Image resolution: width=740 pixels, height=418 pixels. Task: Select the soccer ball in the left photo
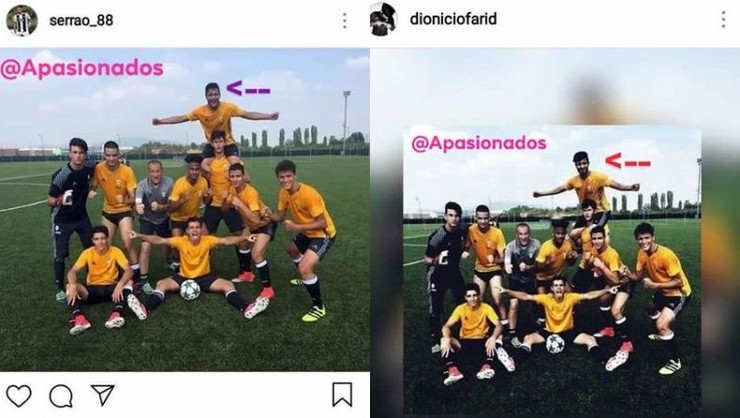coord(190,290)
